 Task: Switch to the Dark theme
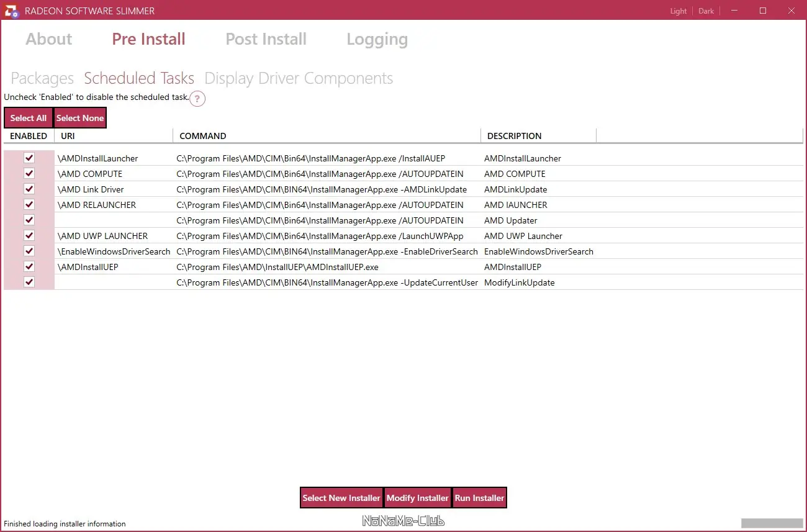point(706,11)
